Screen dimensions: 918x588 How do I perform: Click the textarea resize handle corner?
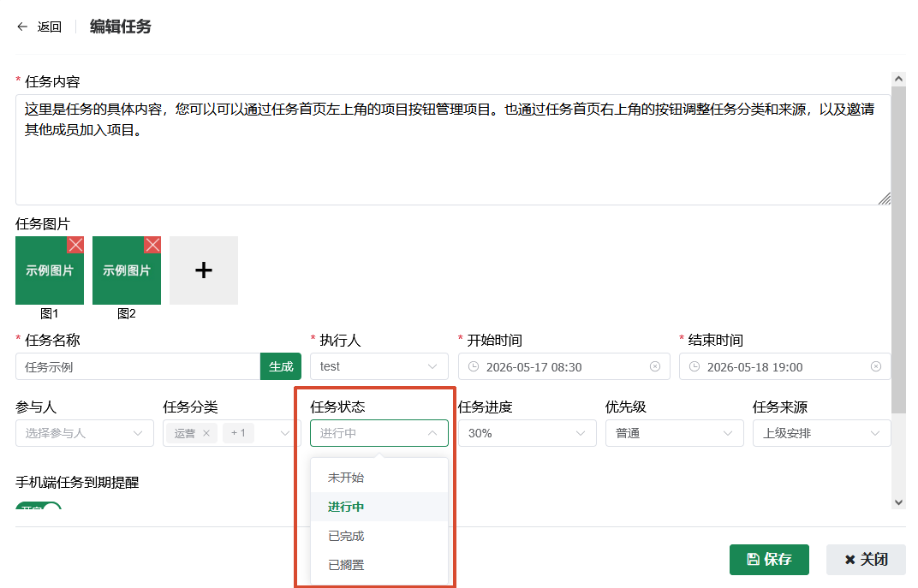pos(884,199)
